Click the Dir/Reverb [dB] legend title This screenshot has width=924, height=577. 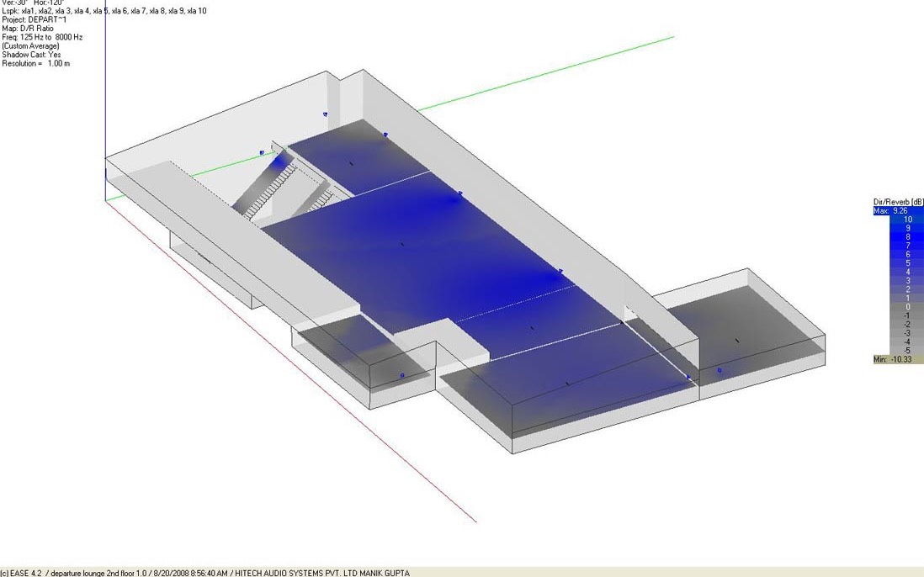click(898, 202)
